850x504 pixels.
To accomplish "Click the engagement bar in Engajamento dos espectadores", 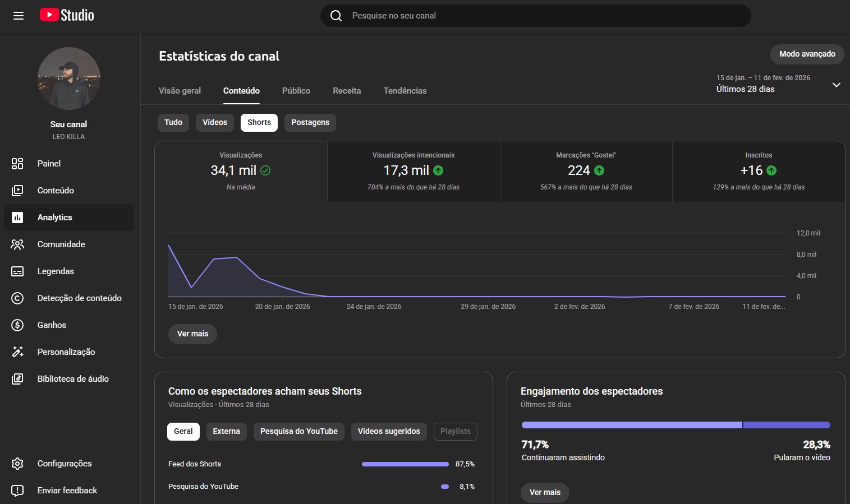I will (x=676, y=425).
